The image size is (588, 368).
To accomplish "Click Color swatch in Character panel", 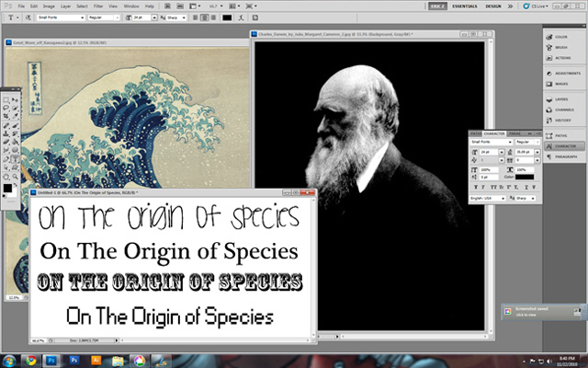I will [x=525, y=178].
